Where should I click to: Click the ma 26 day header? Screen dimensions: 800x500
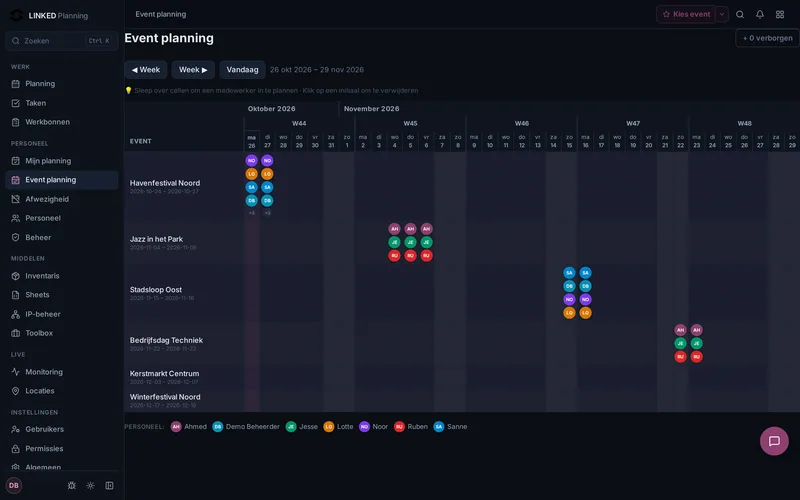point(252,141)
